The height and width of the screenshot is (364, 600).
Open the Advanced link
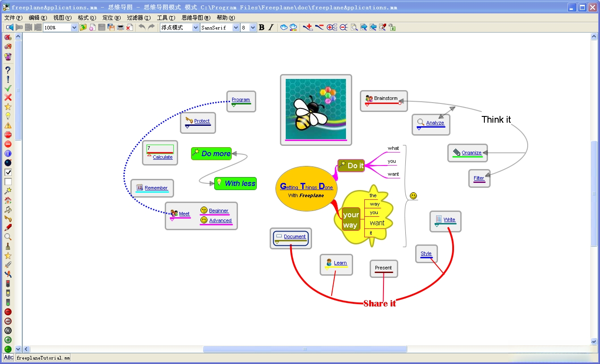pos(221,221)
